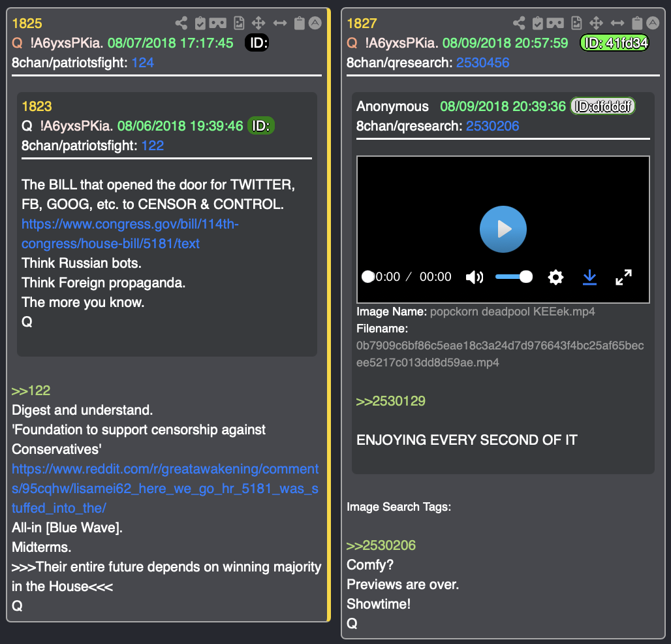Image resolution: width=671 pixels, height=644 pixels.
Task: Click the plain clipboard icon on post 1825
Action: tap(300, 23)
